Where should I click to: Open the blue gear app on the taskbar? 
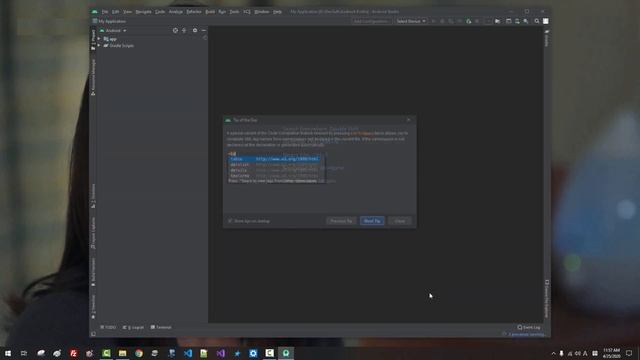coord(253,353)
